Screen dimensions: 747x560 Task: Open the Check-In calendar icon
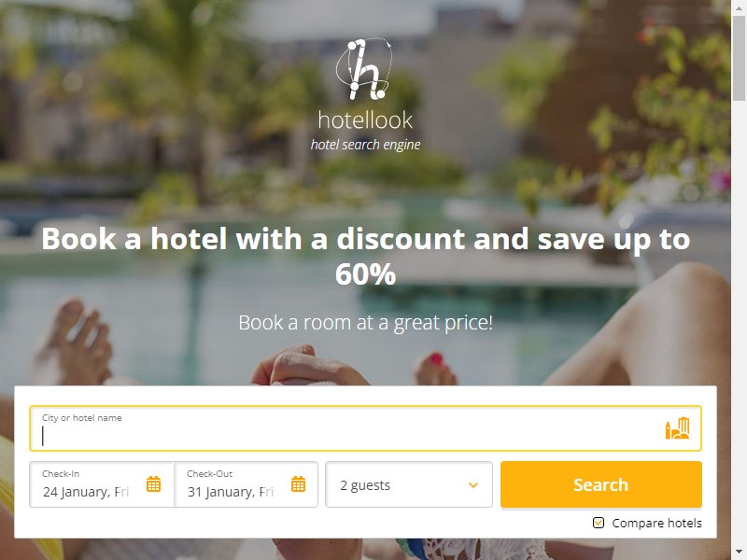point(153,483)
